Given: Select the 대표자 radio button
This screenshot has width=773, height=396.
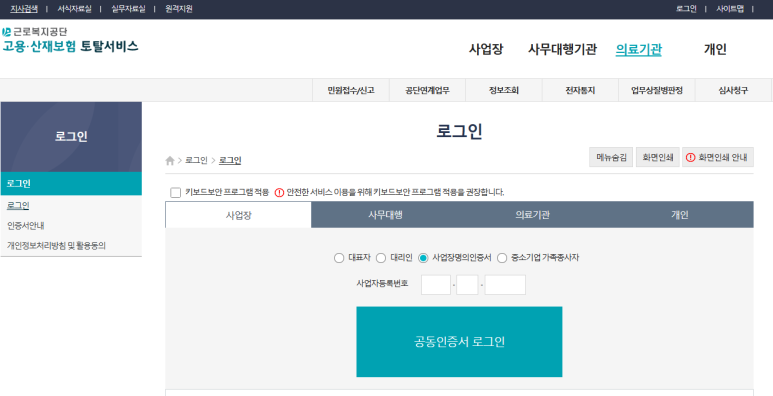Looking at the screenshot, I should 339,258.
